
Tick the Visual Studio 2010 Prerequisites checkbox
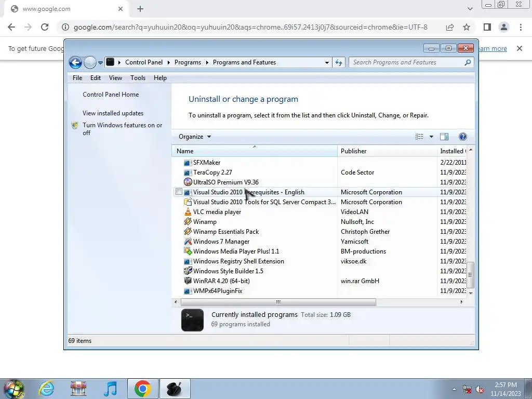(x=179, y=192)
